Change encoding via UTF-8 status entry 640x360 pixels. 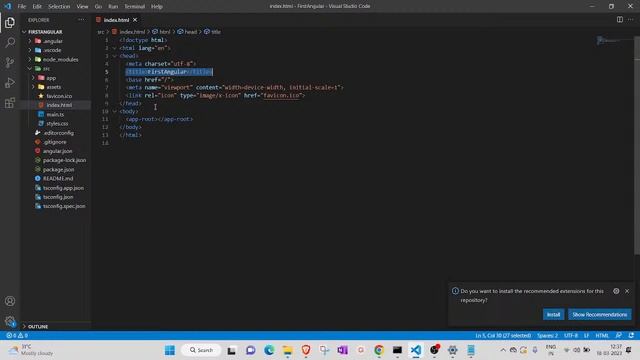(x=571, y=336)
